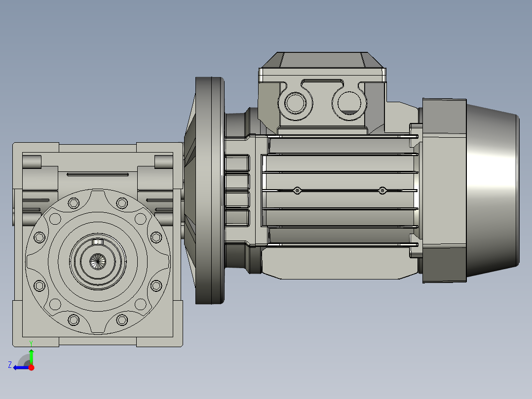Select the left cable gland hole on terminal box
The width and height of the screenshot is (532, 399).
tap(295, 103)
